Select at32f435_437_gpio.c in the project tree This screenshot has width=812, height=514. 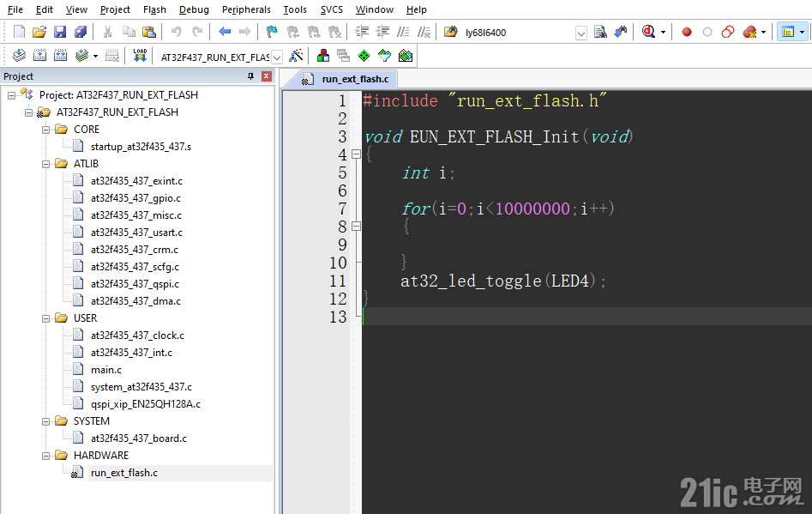point(135,198)
